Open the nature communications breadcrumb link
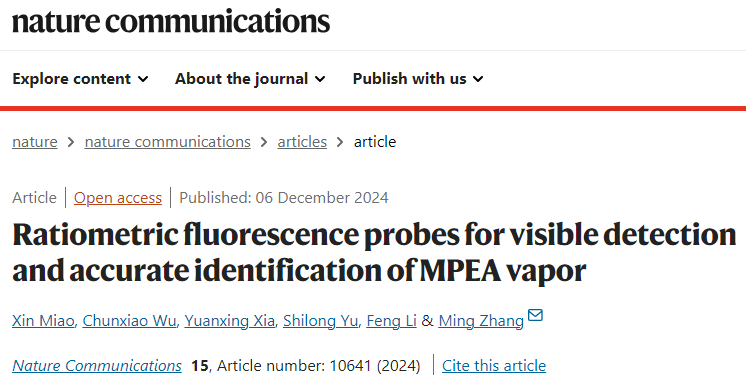 point(167,142)
